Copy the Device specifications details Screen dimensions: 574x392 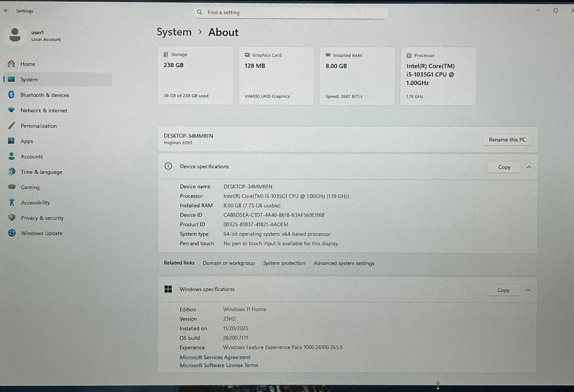point(503,167)
